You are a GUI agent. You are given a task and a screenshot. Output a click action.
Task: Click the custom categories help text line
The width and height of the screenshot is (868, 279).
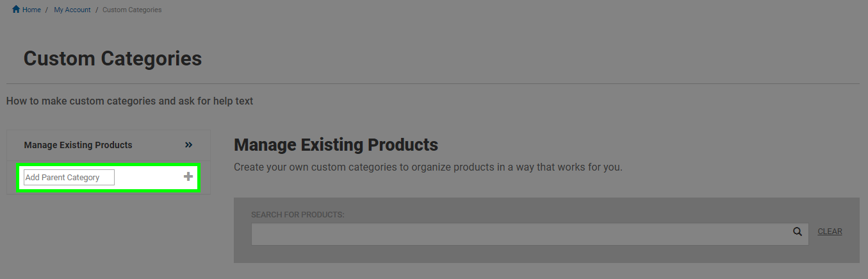click(129, 101)
